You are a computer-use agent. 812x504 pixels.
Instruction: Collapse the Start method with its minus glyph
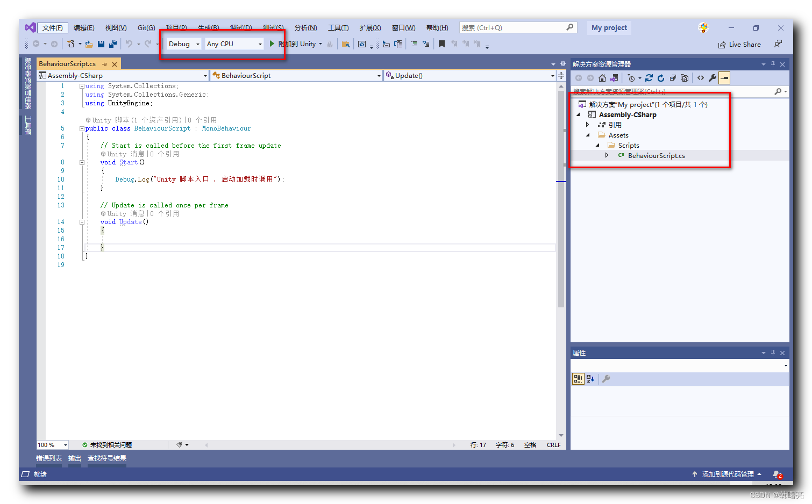[82, 162]
